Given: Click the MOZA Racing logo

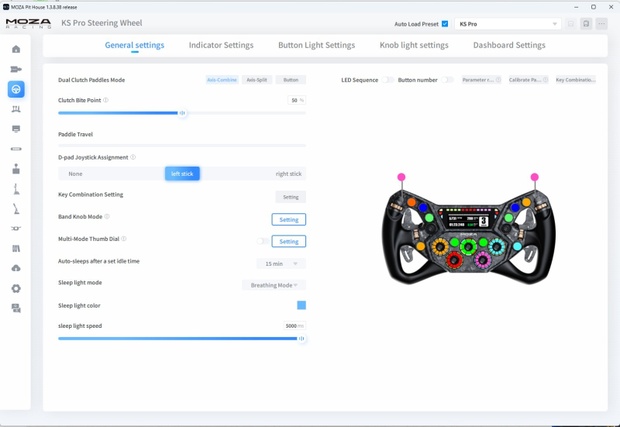Looking at the screenshot, I should (28, 23).
